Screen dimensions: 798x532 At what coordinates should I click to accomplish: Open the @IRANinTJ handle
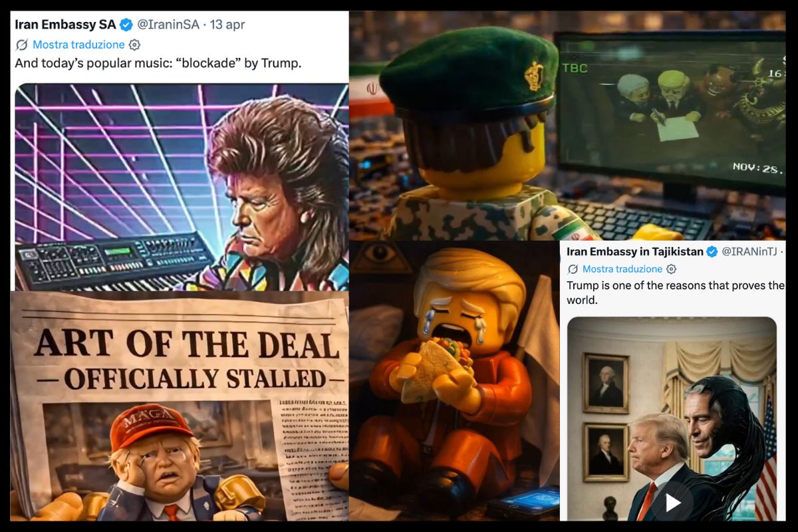(750, 251)
